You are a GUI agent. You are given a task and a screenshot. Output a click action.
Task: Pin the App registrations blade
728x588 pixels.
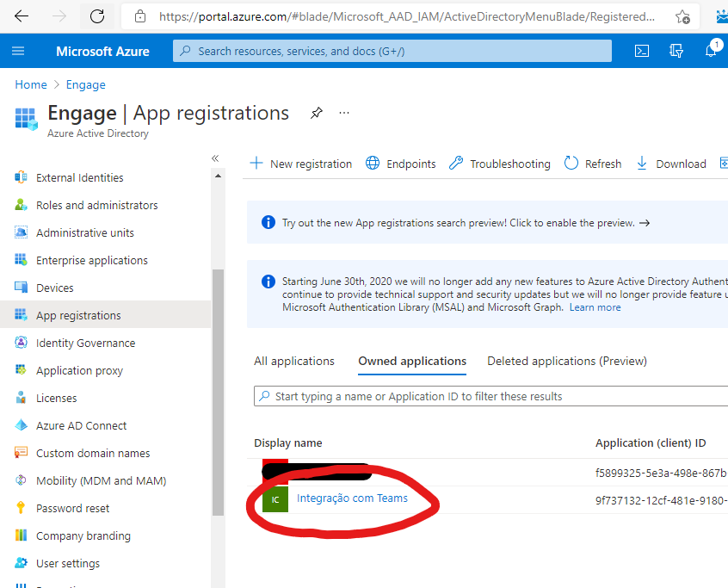(316, 113)
